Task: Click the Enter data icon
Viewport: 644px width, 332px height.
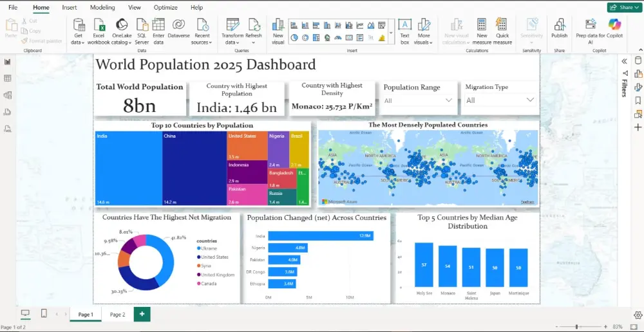Action: coord(158,24)
